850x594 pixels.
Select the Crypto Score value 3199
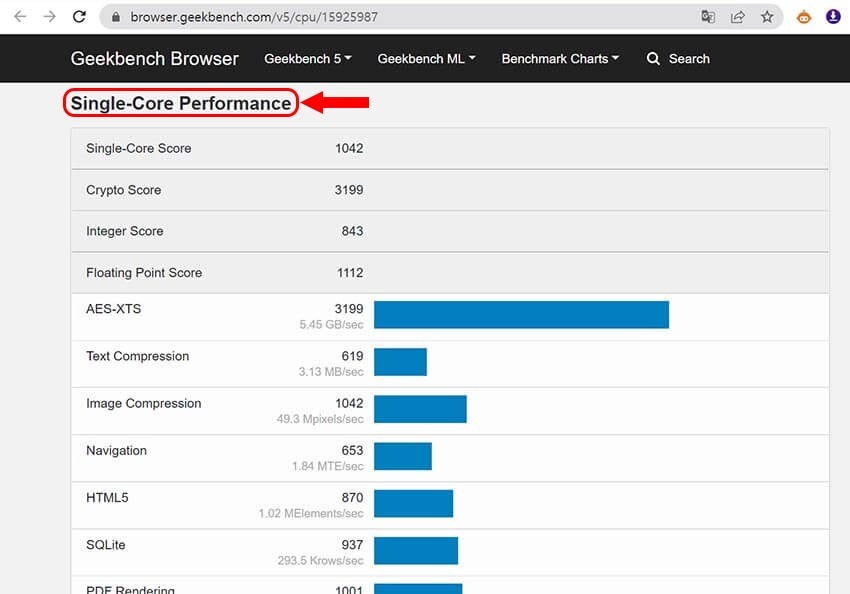tap(349, 190)
